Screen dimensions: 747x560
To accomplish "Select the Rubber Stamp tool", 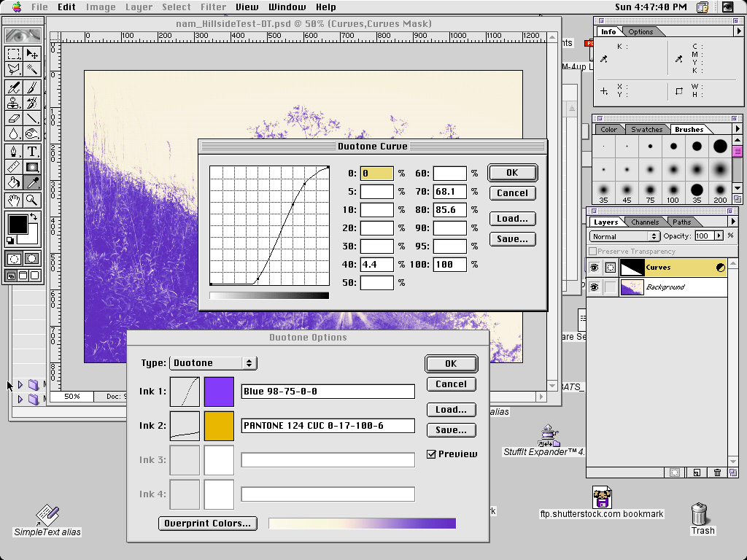I will tap(14, 103).
